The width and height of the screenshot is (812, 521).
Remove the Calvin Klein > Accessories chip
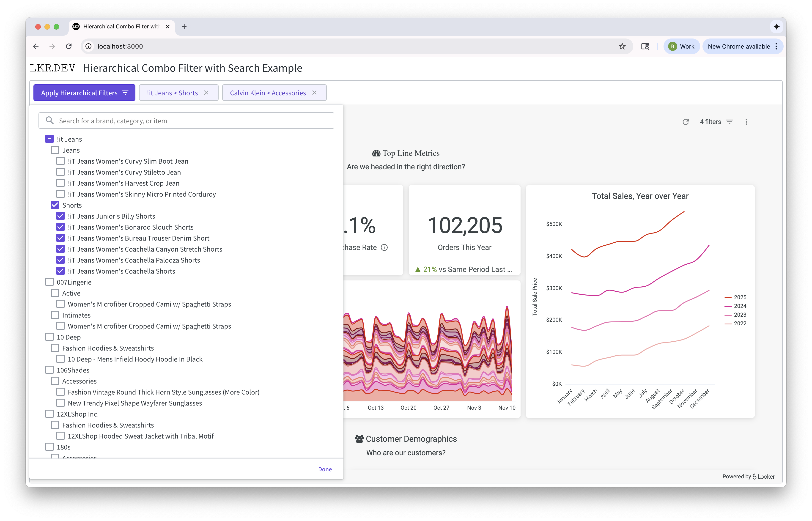point(314,93)
